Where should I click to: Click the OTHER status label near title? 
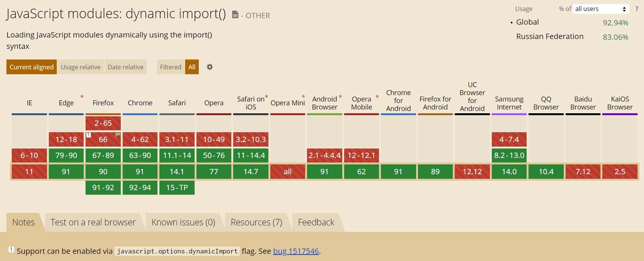258,16
